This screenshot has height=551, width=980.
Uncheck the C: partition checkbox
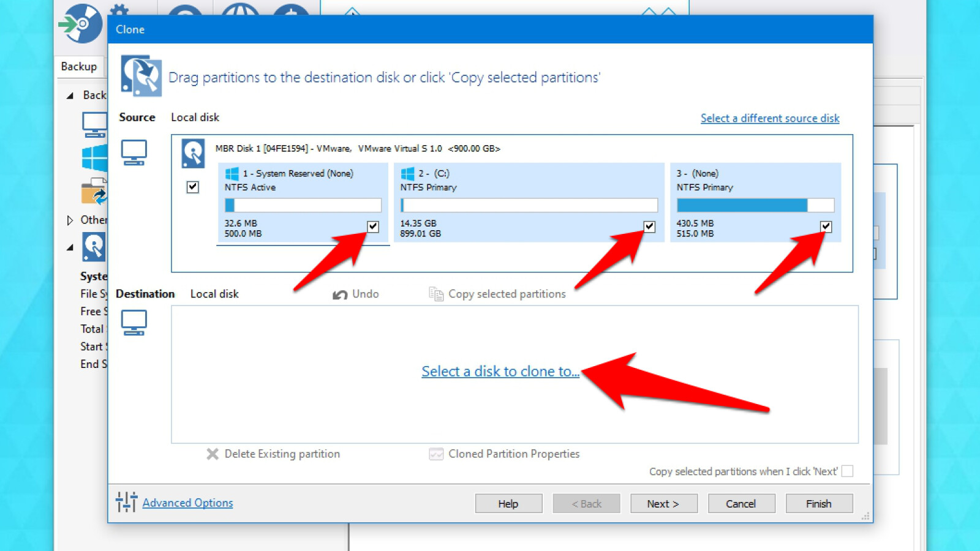(649, 227)
